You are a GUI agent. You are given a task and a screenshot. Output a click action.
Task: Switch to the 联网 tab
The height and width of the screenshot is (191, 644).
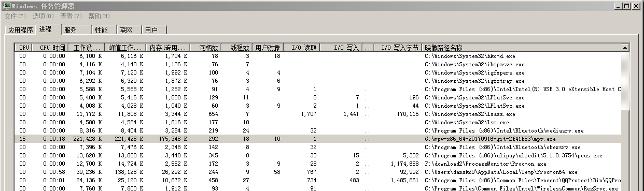(129, 30)
